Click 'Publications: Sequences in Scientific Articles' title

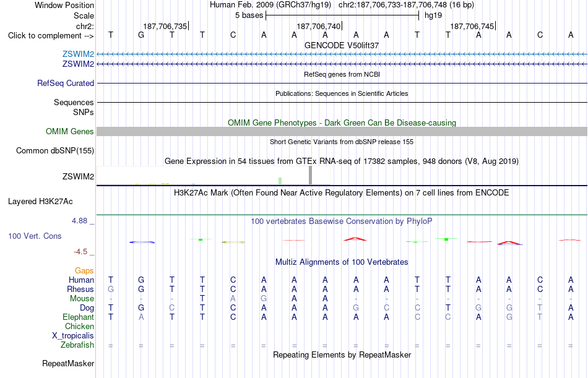click(342, 93)
